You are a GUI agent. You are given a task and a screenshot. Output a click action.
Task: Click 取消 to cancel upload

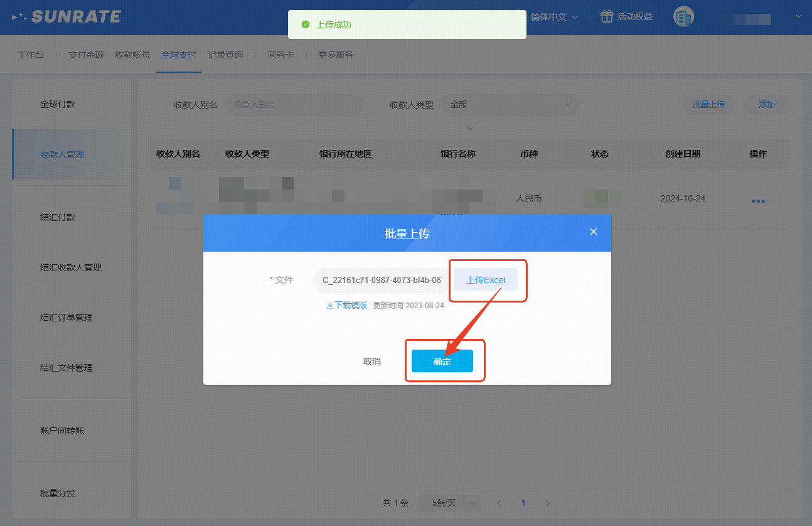pos(372,362)
